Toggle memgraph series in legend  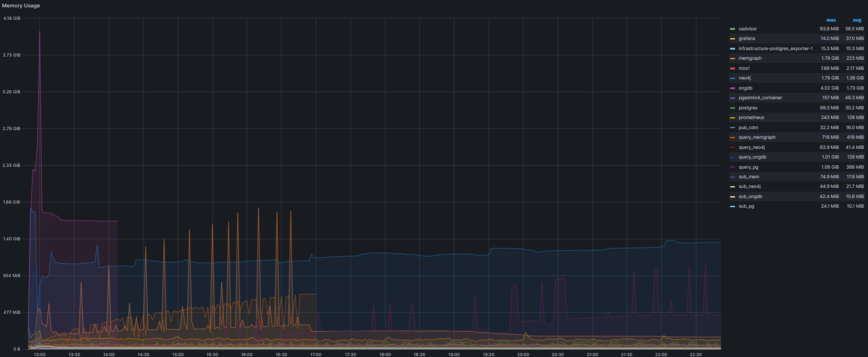coord(750,58)
